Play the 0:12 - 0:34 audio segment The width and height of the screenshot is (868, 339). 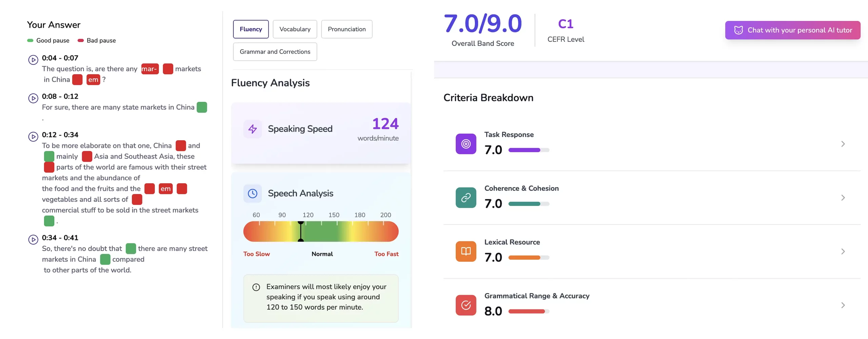pos(33,137)
